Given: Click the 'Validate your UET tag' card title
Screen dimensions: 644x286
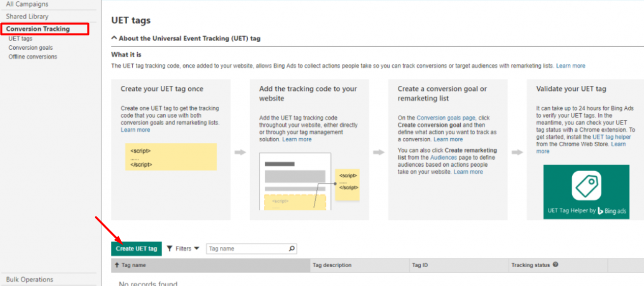Looking at the screenshot, I should pos(571,89).
